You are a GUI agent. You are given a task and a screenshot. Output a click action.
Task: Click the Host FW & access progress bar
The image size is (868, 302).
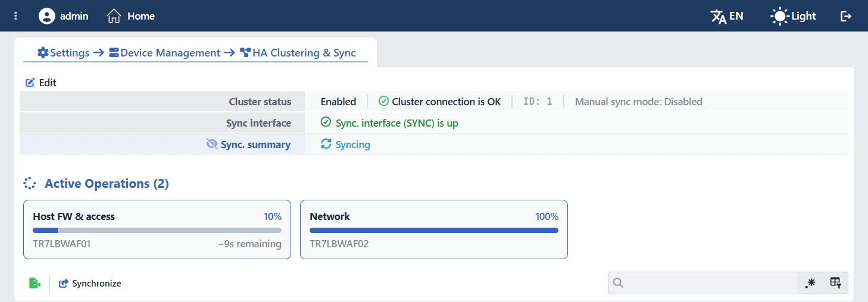click(157, 230)
